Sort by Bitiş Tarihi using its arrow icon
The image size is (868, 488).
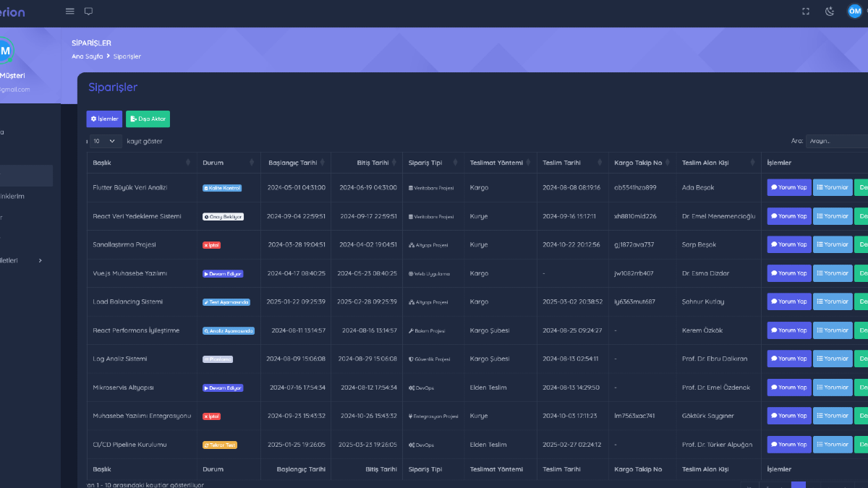click(393, 163)
